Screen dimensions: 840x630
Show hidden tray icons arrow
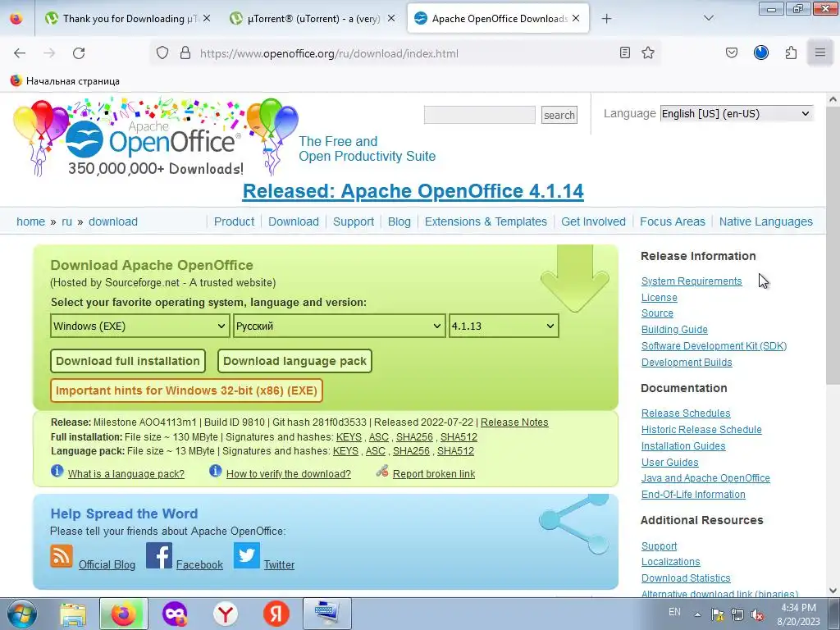click(x=697, y=614)
